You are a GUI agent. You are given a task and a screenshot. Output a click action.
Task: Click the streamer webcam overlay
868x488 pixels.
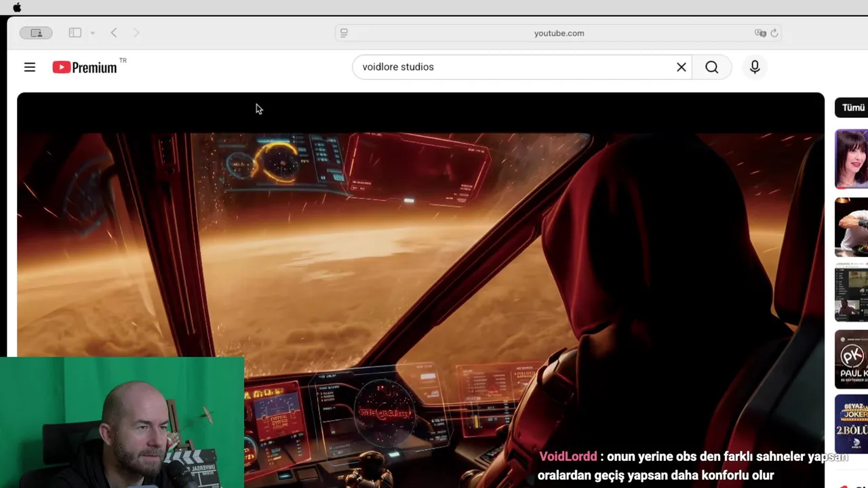coord(122,422)
